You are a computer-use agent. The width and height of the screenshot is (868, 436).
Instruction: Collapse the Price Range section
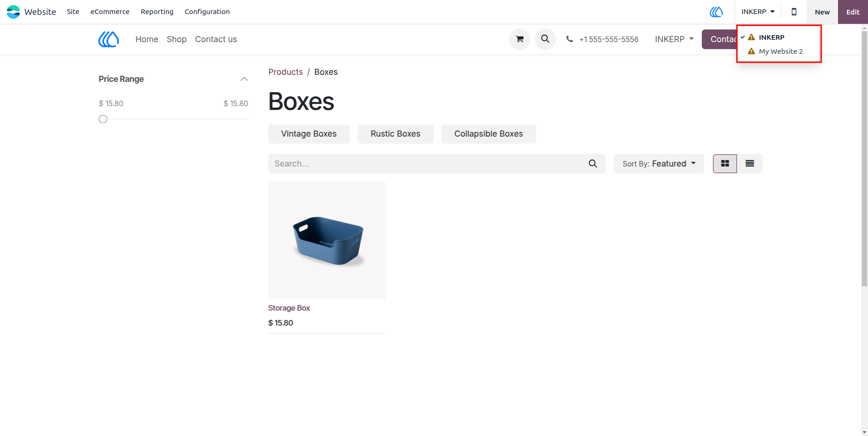[x=244, y=79]
